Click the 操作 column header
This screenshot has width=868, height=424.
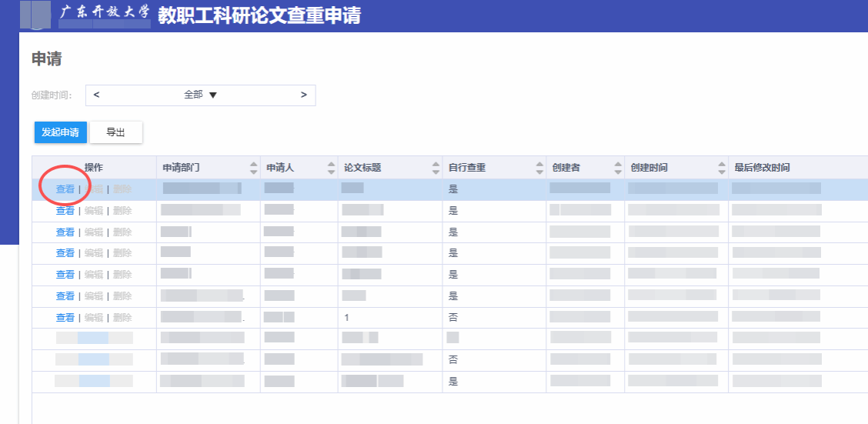tap(94, 168)
